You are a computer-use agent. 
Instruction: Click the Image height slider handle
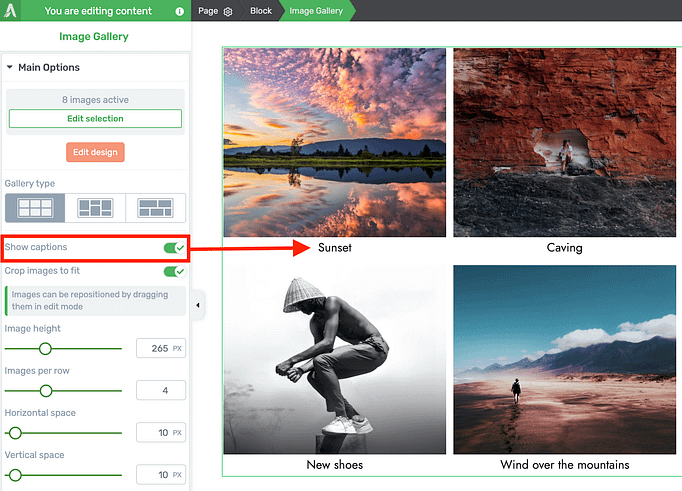pyautogui.click(x=45, y=348)
